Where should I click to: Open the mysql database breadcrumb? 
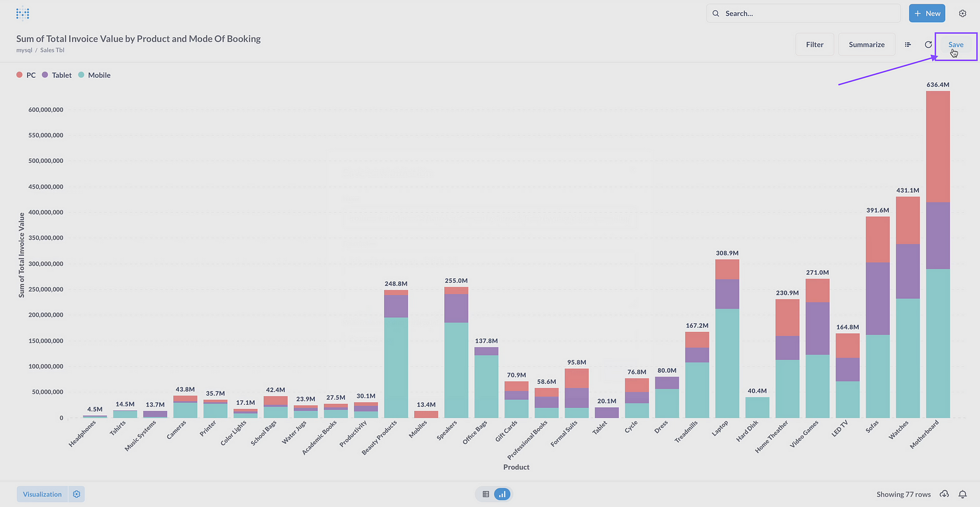pos(24,50)
